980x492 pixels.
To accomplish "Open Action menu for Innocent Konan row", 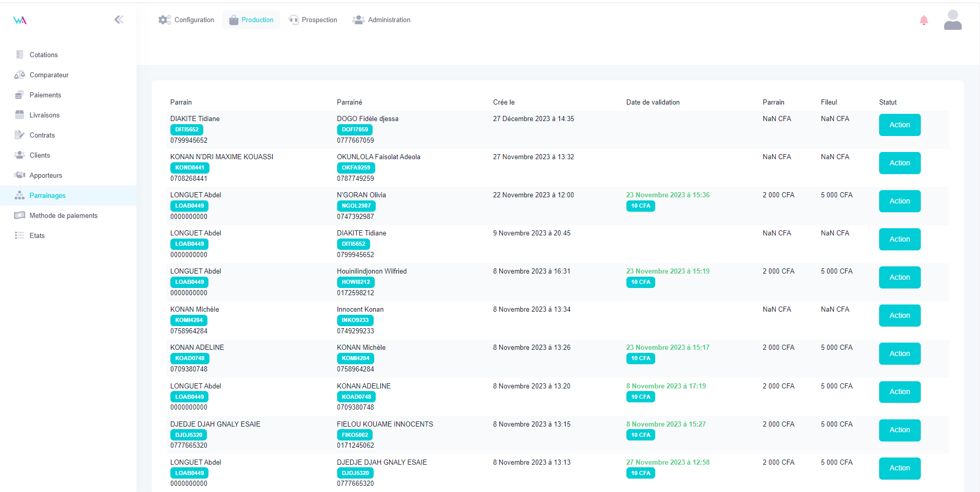I will coord(899,315).
